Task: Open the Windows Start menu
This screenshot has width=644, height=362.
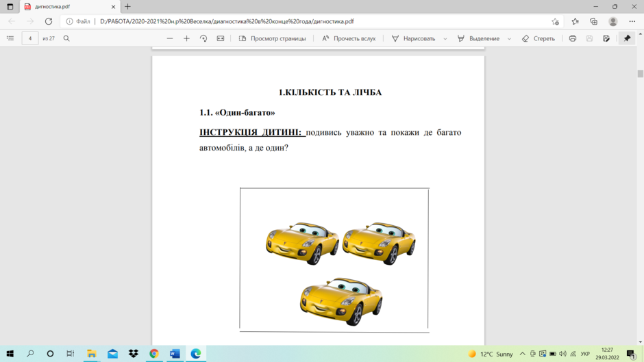Action: click(10, 353)
